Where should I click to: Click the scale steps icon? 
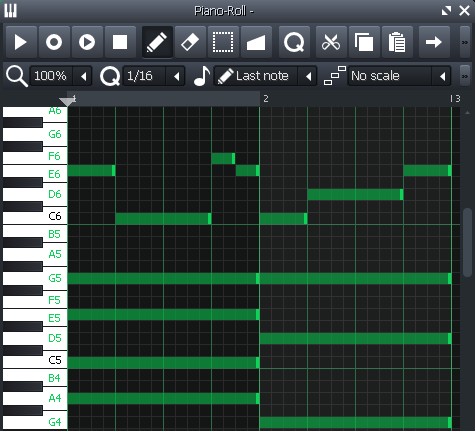tap(335, 76)
